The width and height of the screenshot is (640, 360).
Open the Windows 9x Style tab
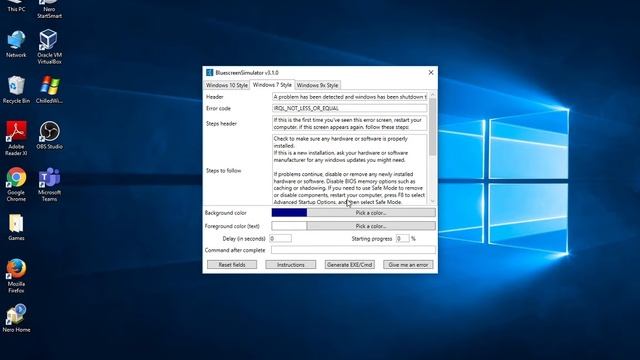point(317,85)
